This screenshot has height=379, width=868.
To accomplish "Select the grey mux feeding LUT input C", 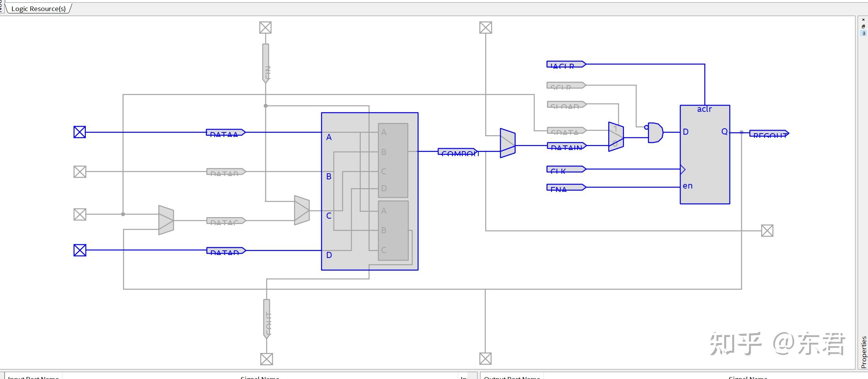I will click(302, 210).
